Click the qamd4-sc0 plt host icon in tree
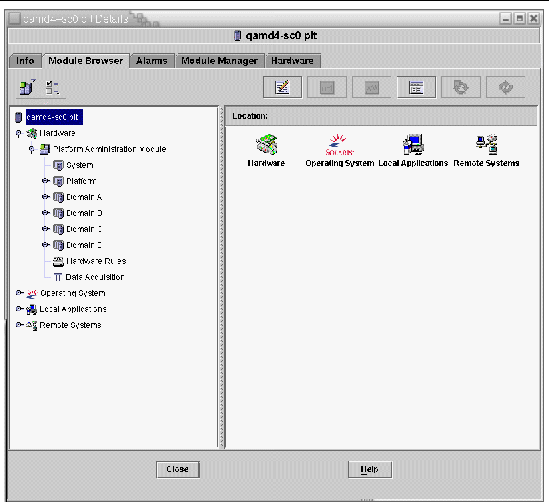 pos(19,117)
